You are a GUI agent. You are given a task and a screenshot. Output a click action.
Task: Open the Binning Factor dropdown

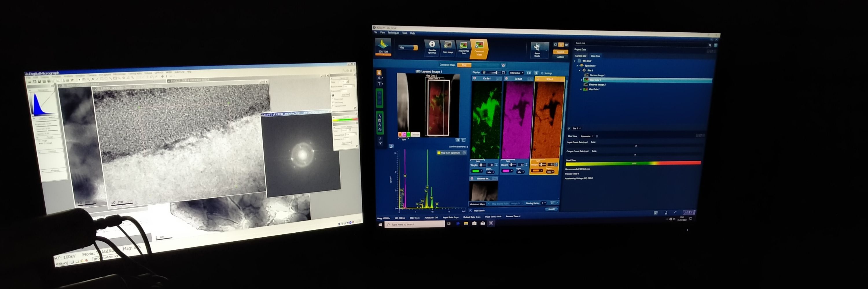click(x=543, y=203)
